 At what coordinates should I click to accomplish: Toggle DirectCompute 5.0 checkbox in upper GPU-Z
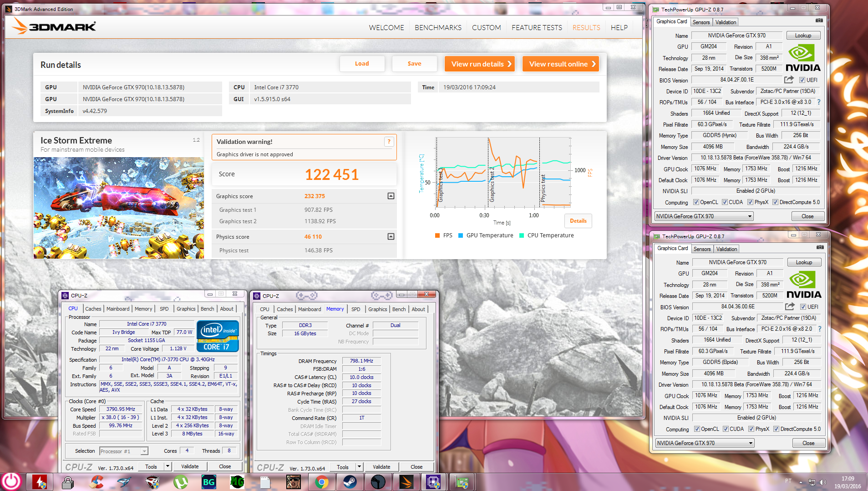775,202
